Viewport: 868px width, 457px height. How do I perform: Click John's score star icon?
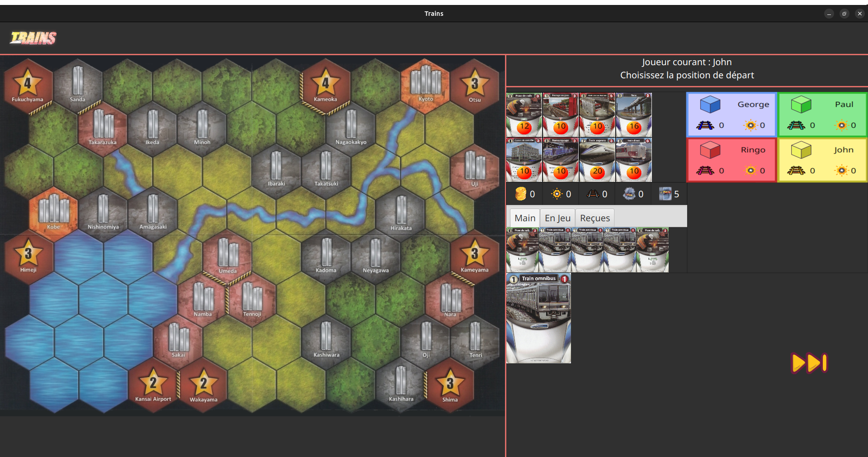click(841, 171)
